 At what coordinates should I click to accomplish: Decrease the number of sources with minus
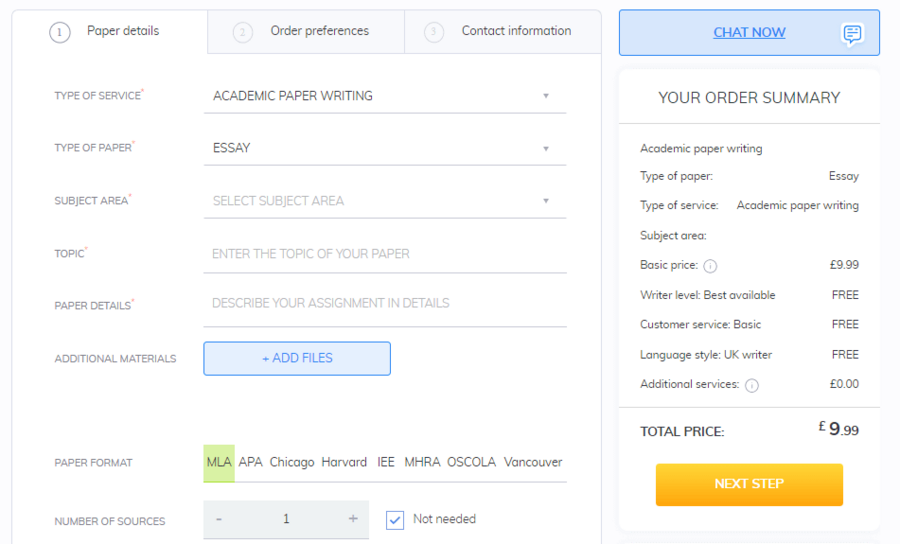coord(219,519)
